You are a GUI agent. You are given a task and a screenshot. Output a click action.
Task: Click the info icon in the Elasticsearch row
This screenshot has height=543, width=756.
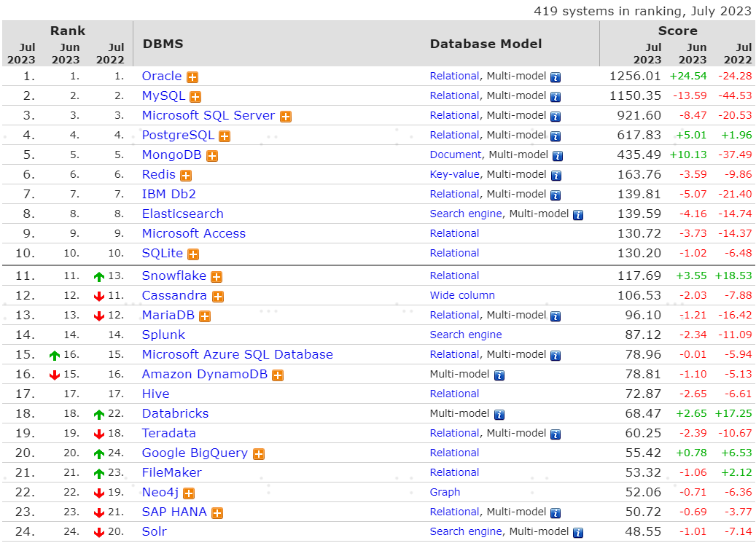[578, 216]
